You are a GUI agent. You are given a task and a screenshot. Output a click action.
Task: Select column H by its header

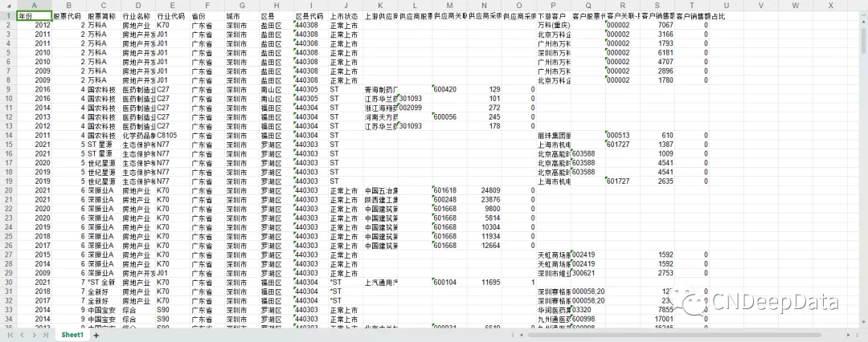pos(276,5)
